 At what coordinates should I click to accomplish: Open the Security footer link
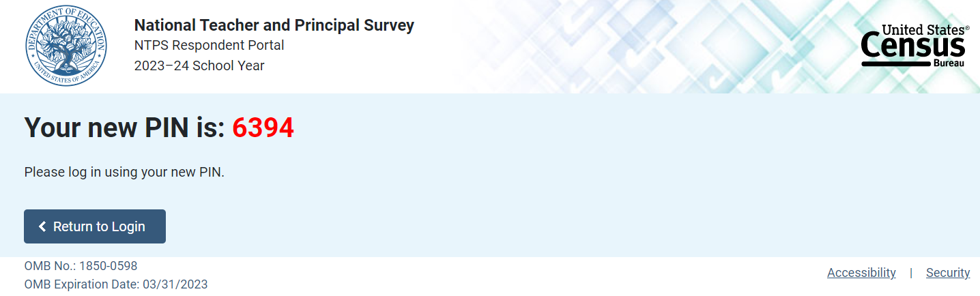tap(947, 273)
